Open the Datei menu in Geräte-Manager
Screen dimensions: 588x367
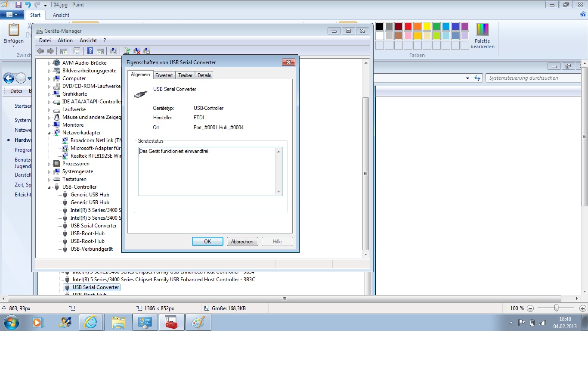[45, 40]
